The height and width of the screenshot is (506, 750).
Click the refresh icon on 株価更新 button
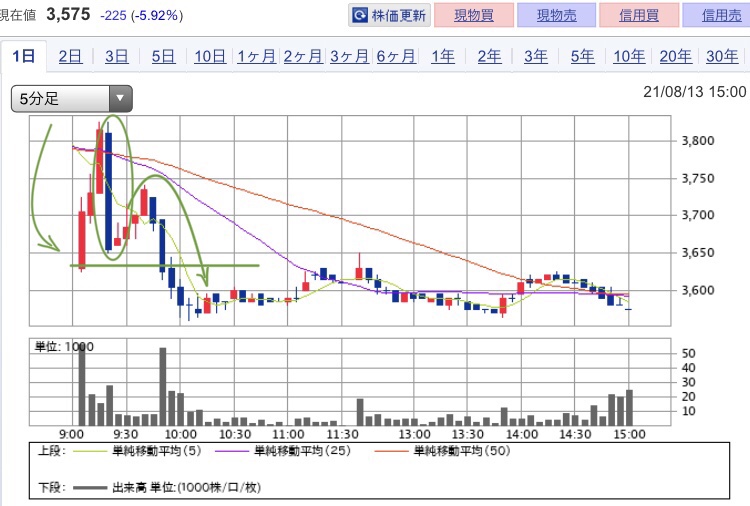pyautogui.click(x=360, y=15)
